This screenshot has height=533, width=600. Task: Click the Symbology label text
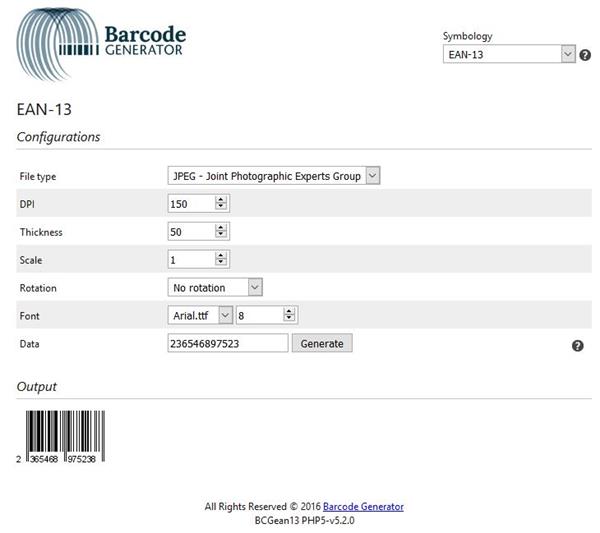[468, 36]
